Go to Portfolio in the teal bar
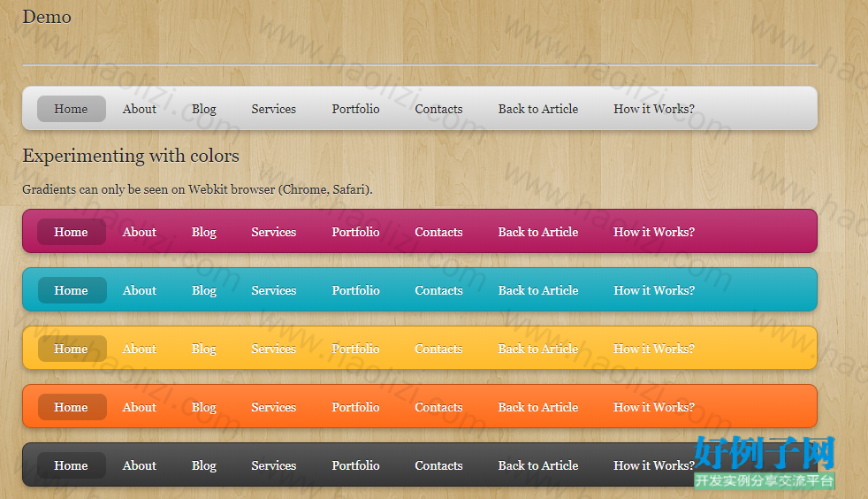868x499 pixels. tap(355, 290)
